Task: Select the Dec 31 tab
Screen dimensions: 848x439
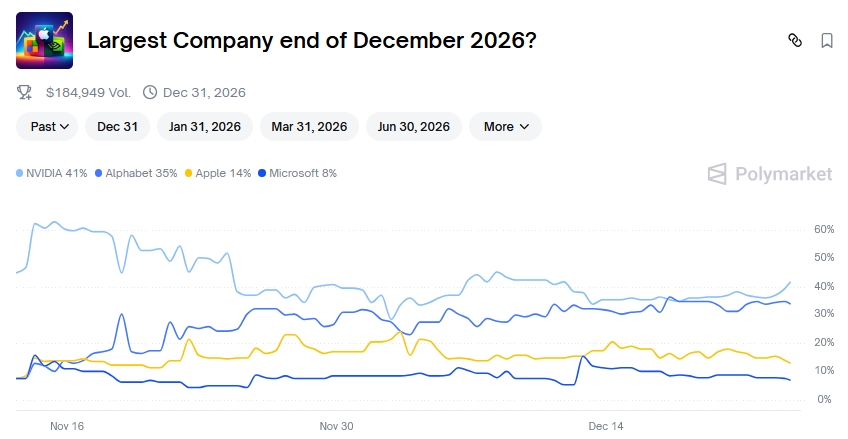Action: (x=117, y=127)
